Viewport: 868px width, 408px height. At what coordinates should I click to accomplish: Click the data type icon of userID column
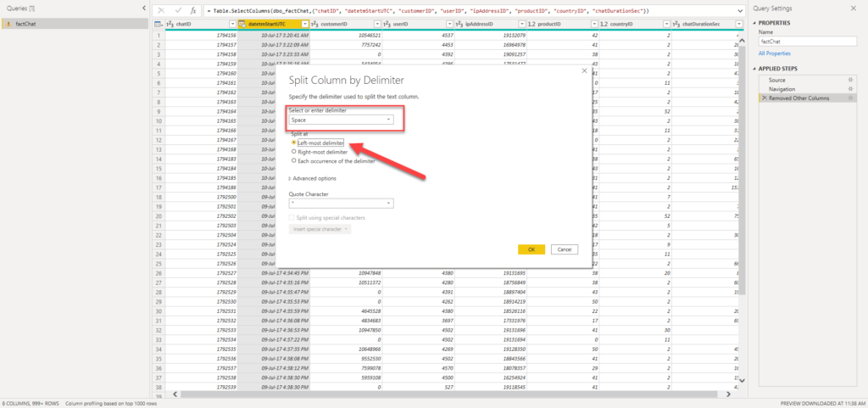(x=387, y=24)
